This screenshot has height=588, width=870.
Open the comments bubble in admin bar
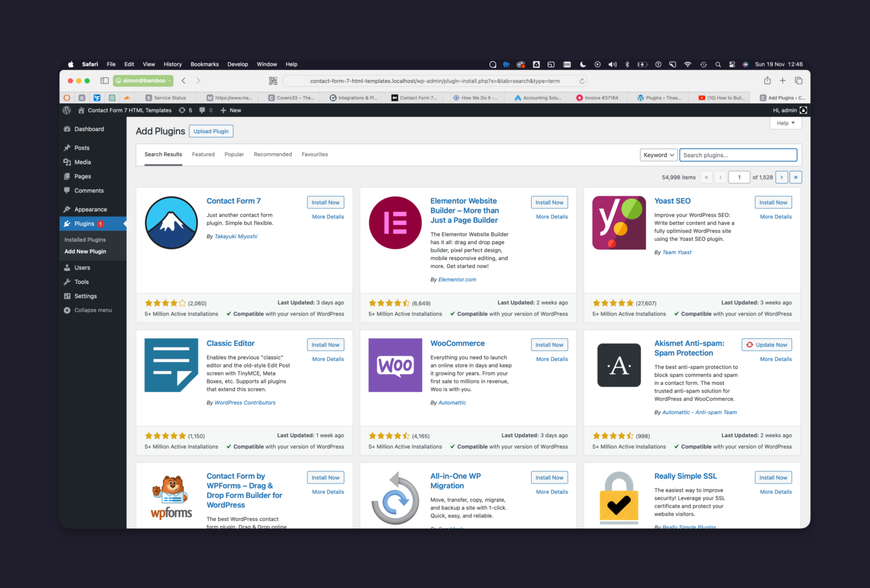point(206,110)
